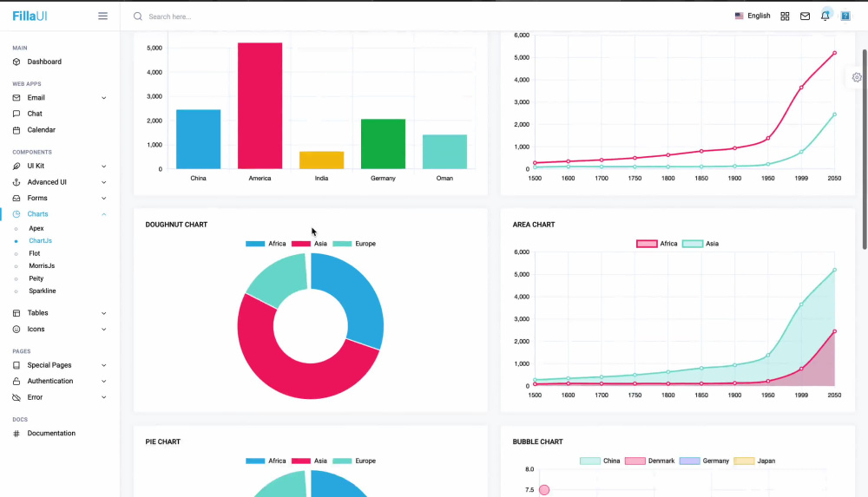868x497 pixels.
Task: Go to the Dashboard link
Action: [x=44, y=62]
